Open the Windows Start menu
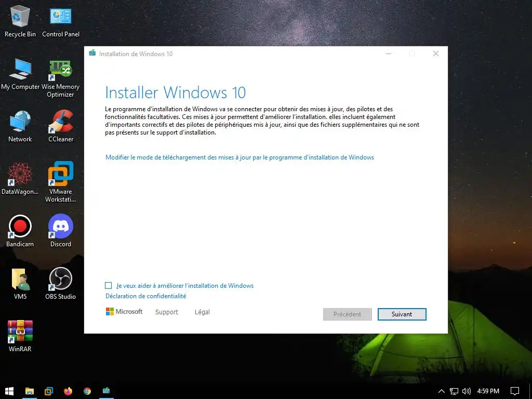532x399 pixels. (x=9, y=391)
